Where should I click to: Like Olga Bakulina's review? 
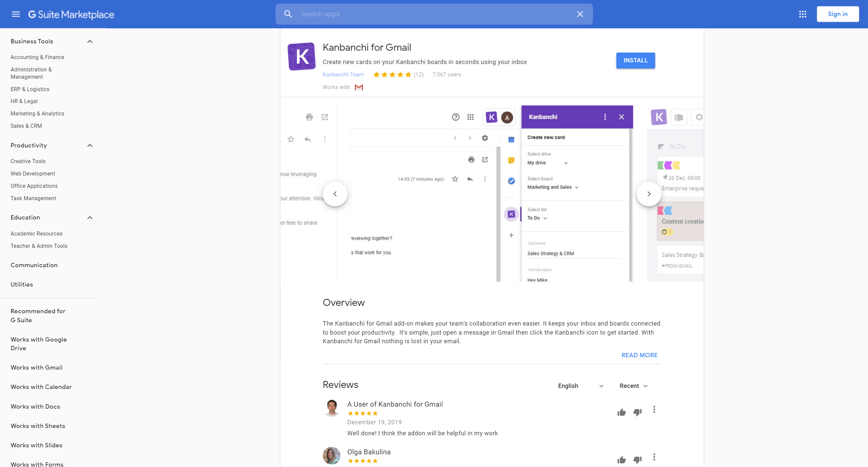coord(621,460)
